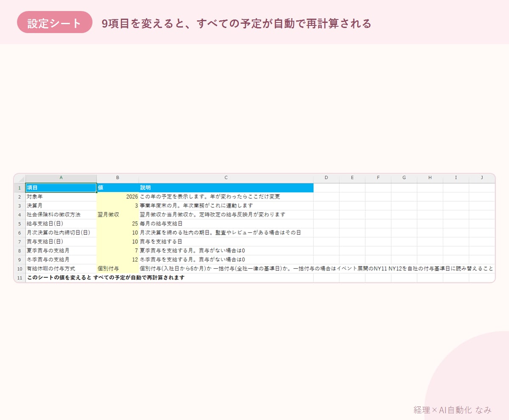Select the value 10 for 賞与支給日

click(117, 242)
